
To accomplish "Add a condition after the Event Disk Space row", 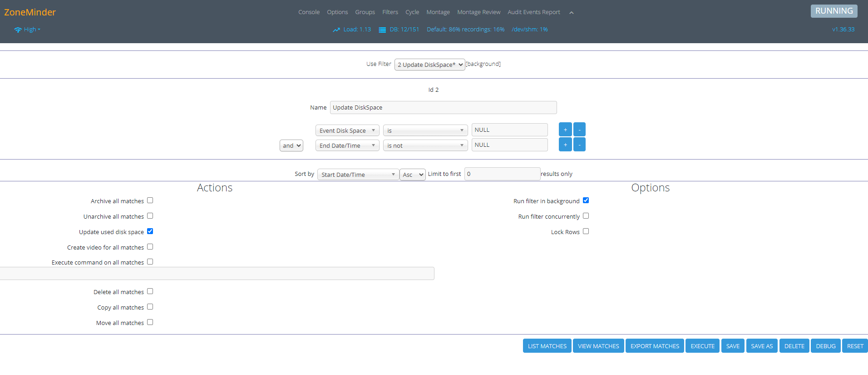I will [565, 130].
